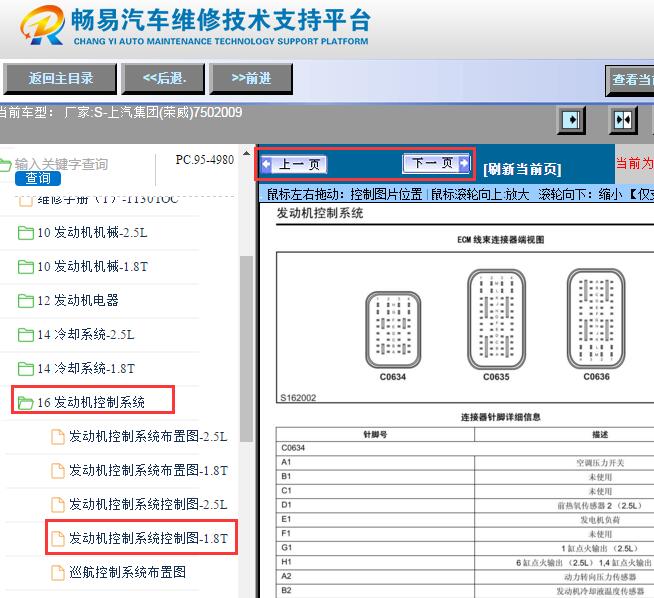Viewport: 654px width, 598px height.
Task: Go forward with the >>前进 button
Action: tap(251, 78)
